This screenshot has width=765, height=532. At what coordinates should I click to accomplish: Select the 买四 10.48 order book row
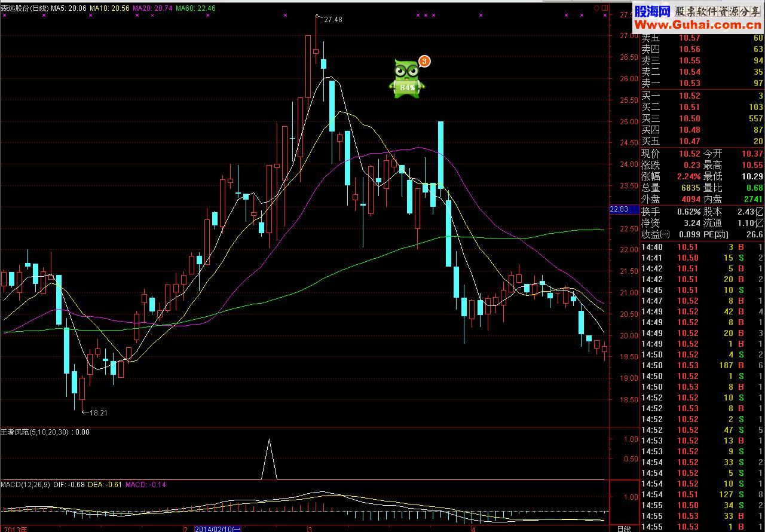pos(702,130)
